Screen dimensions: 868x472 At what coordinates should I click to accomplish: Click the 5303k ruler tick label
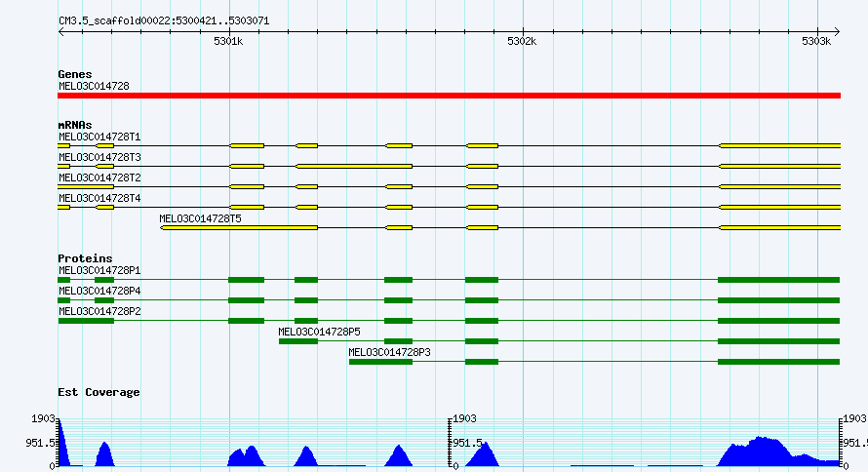click(x=816, y=42)
